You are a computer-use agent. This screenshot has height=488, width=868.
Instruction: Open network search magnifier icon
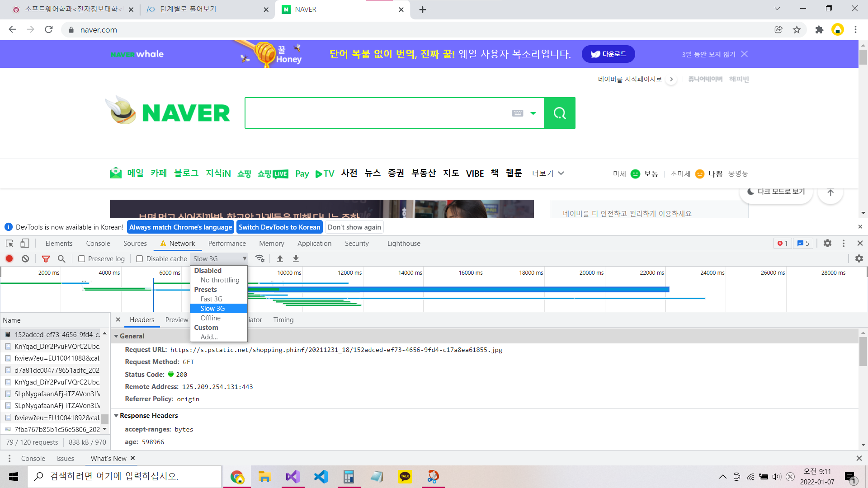(61, 258)
